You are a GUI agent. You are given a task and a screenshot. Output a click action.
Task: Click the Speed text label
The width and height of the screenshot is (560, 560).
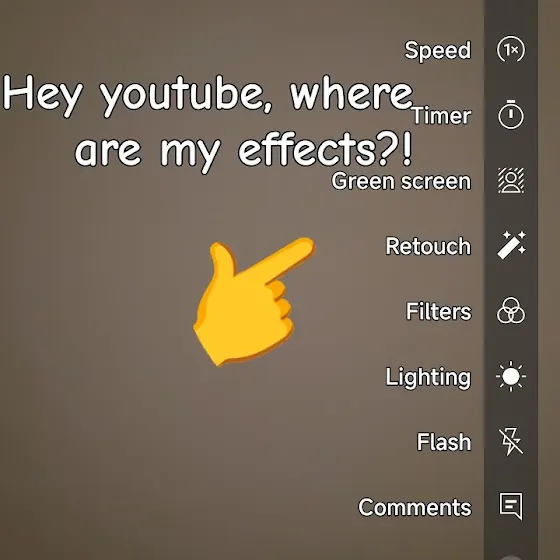click(x=438, y=50)
